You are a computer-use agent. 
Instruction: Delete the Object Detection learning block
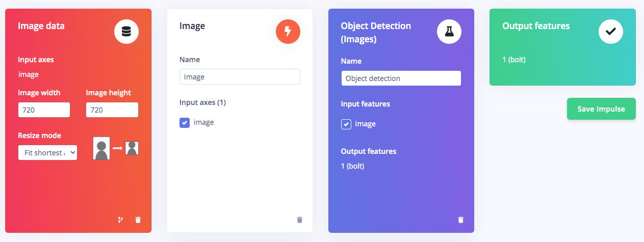pos(461,220)
